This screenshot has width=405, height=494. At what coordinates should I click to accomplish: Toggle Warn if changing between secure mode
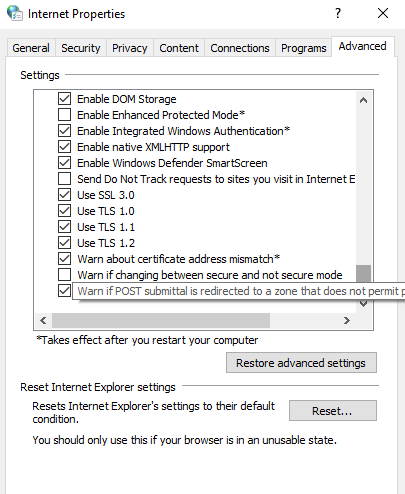[64, 275]
